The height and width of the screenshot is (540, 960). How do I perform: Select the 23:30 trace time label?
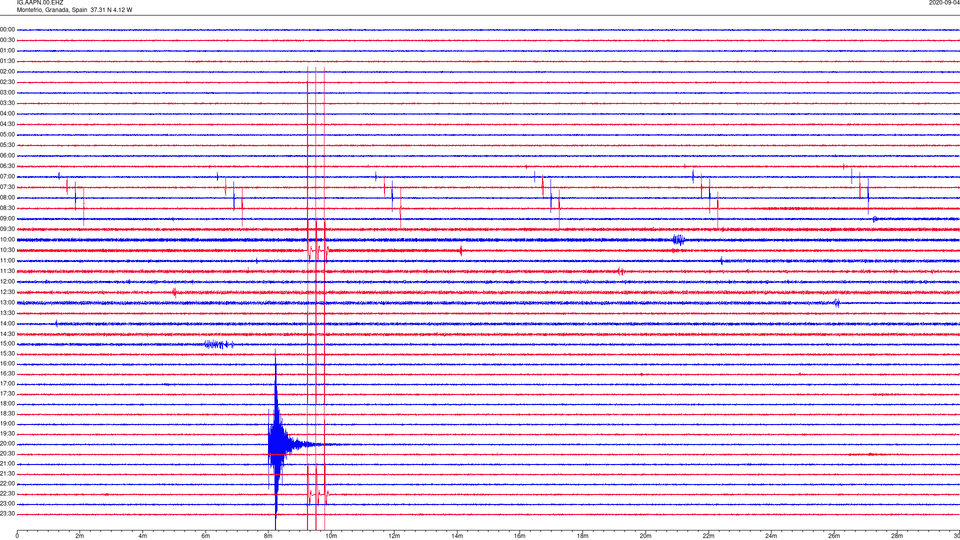[7, 514]
